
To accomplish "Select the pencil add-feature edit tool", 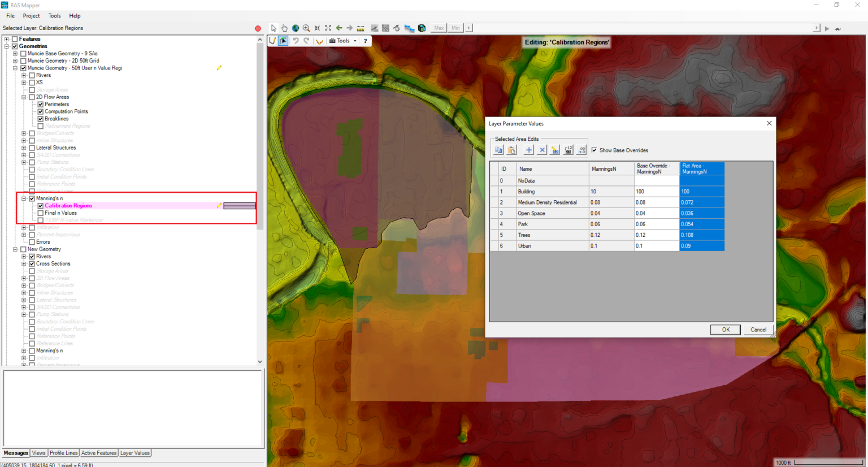I will (x=272, y=41).
